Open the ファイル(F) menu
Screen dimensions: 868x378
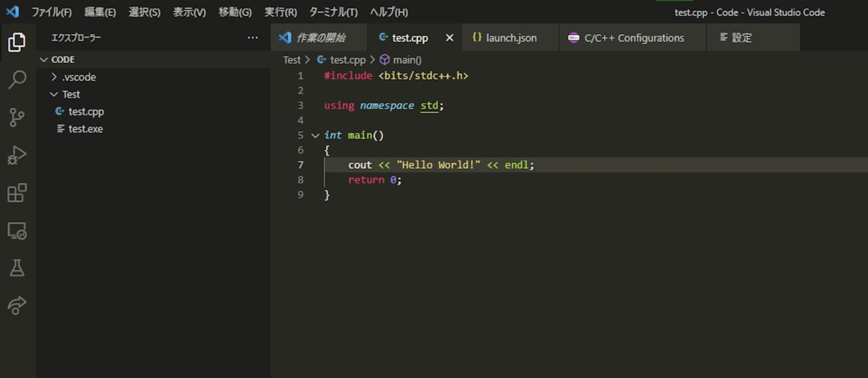(51, 12)
